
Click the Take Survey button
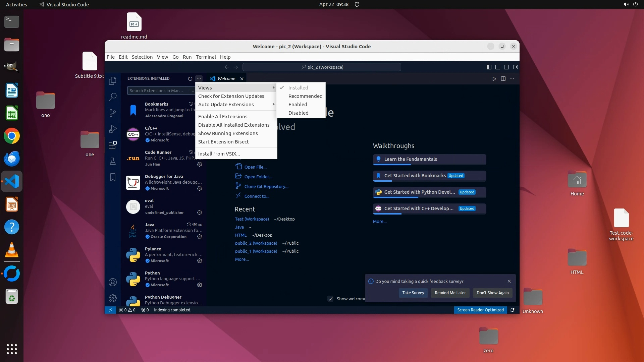[413, 293]
